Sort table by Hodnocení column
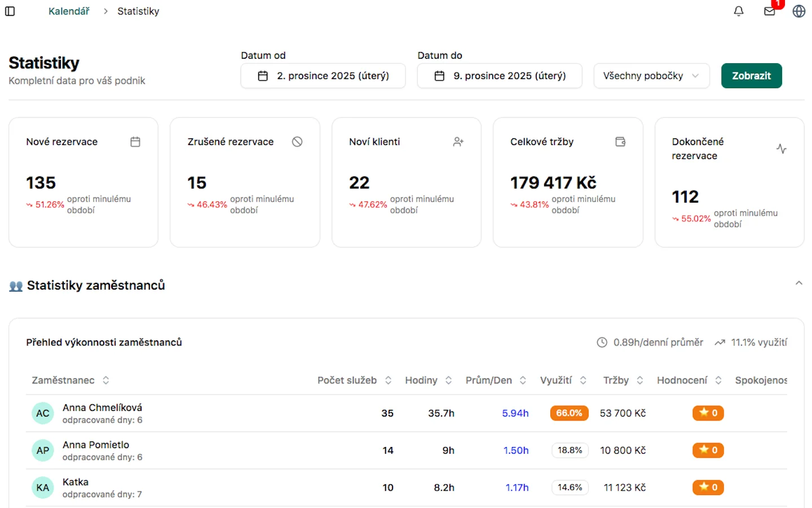The image size is (812, 508). (689, 380)
